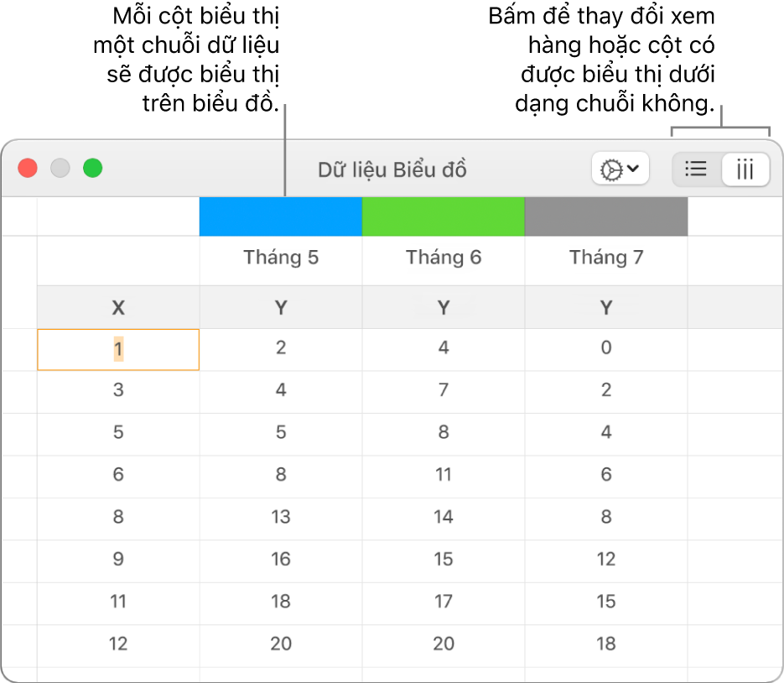
Task: Click the Y header under Tháng 5
Action: tap(281, 307)
